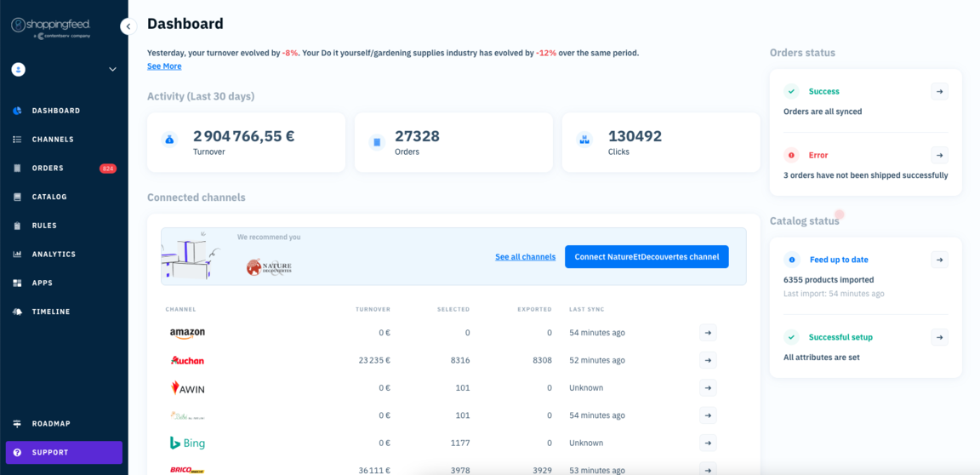Click the Analytics chart icon
The width and height of the screenshot is (980, 475).
(18, 255)
